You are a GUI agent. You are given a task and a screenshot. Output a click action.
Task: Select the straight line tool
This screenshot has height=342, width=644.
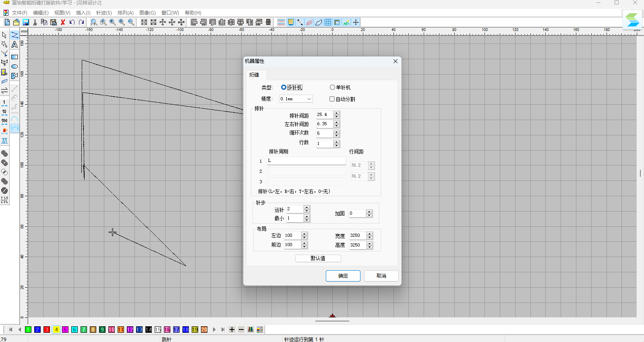tap(14, 88)
